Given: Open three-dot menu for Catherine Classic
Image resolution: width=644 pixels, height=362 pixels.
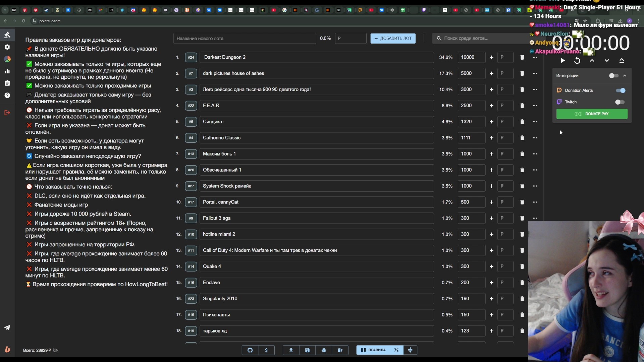Looking at the screenshot, I should (x=535, y=138).
